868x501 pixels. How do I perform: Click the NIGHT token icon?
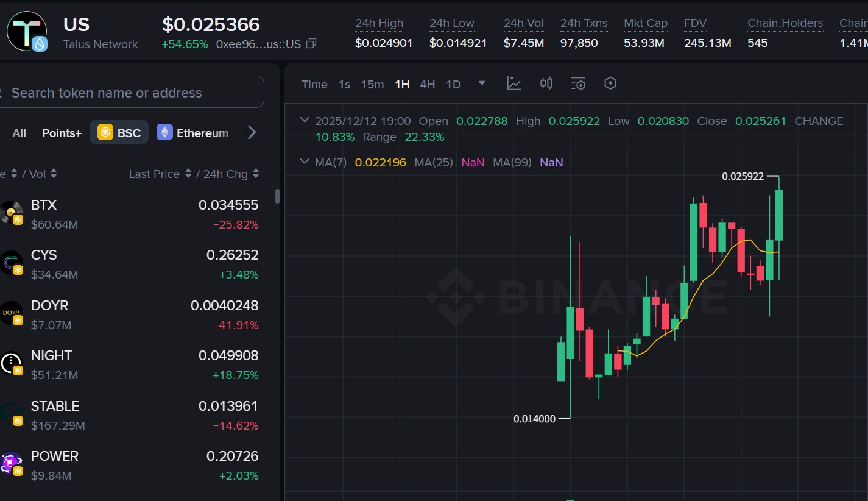pos(12,364)
